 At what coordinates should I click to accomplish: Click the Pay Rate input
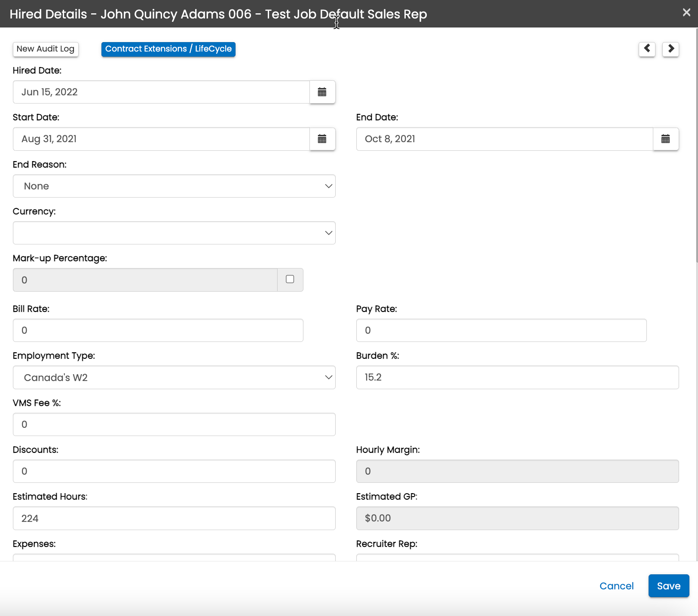click(x=502, y=330)
